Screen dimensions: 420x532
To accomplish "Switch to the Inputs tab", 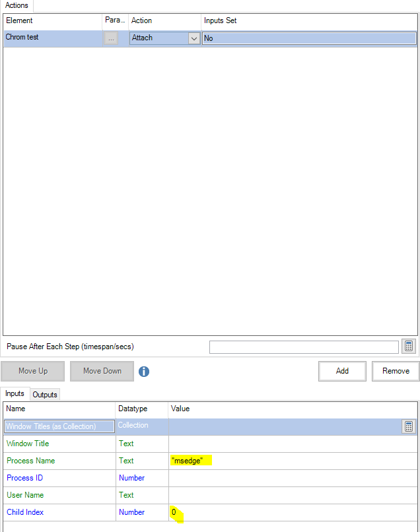I will click(15, 393).
